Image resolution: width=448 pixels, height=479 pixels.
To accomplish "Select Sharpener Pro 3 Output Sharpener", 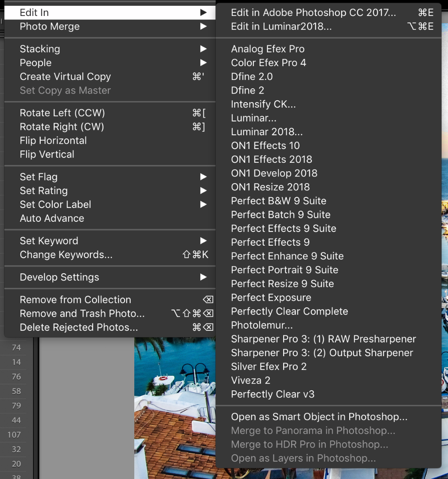I will 322,353.
